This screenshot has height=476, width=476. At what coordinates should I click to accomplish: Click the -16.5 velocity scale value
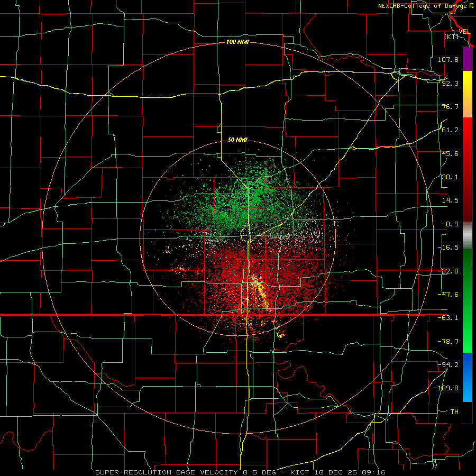click(448, 248)
